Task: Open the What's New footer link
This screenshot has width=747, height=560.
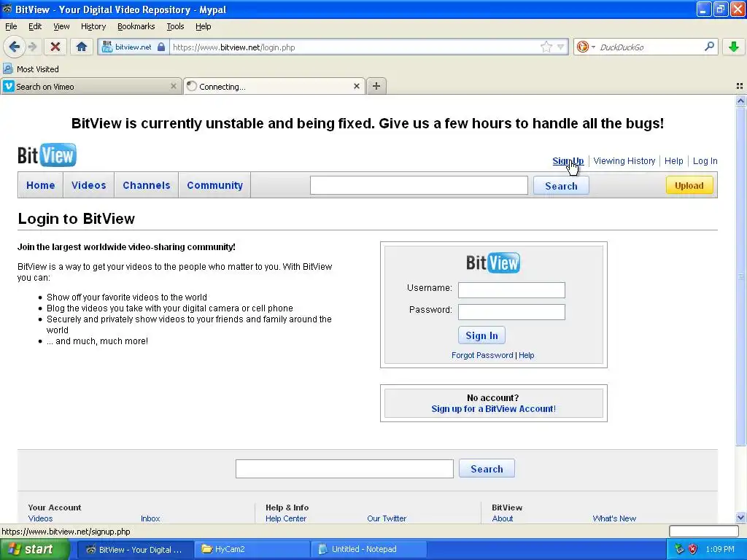Action: (x=614, y=518)
